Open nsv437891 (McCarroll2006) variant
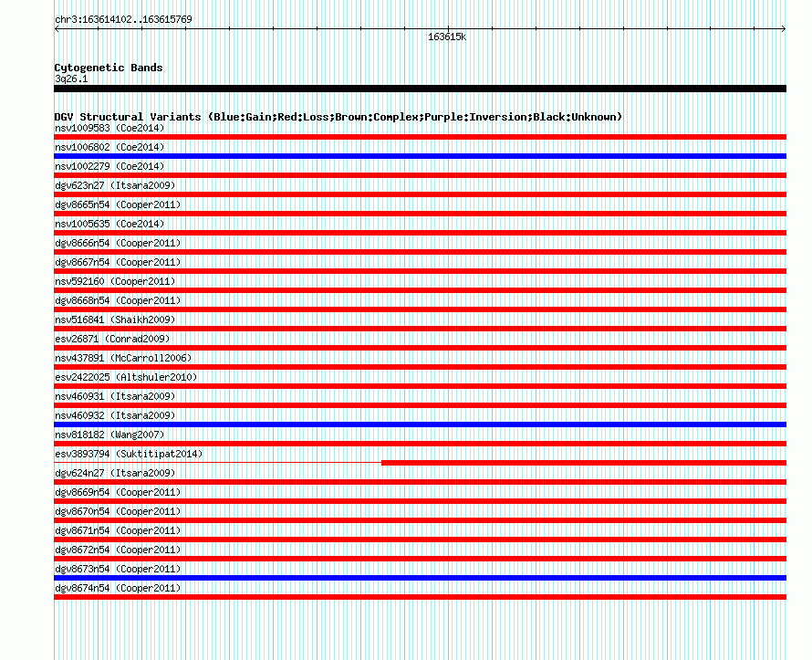The width and height of the screenshot is (812, 660). pyautogui.click(x=123, y=358)
